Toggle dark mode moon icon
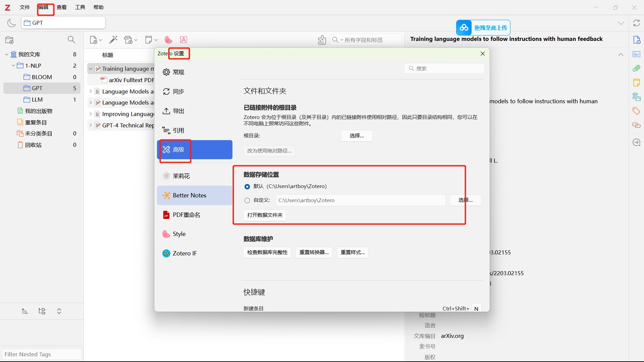 (11, 23)
